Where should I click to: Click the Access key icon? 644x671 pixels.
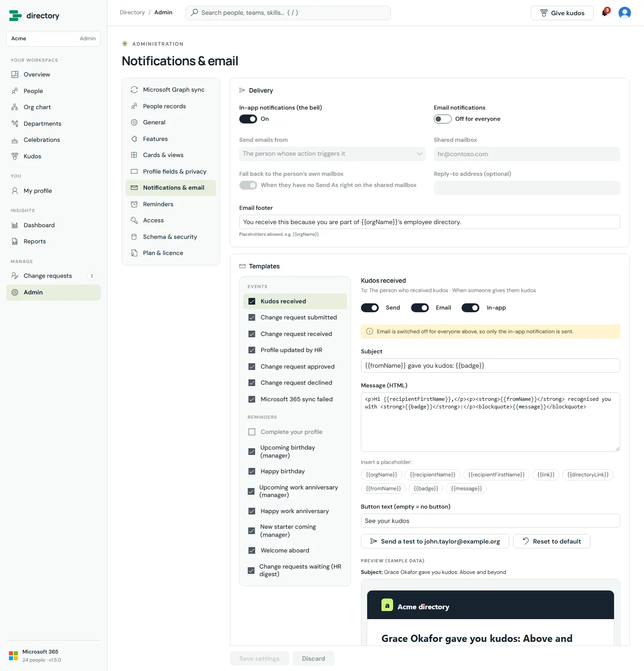134,221
